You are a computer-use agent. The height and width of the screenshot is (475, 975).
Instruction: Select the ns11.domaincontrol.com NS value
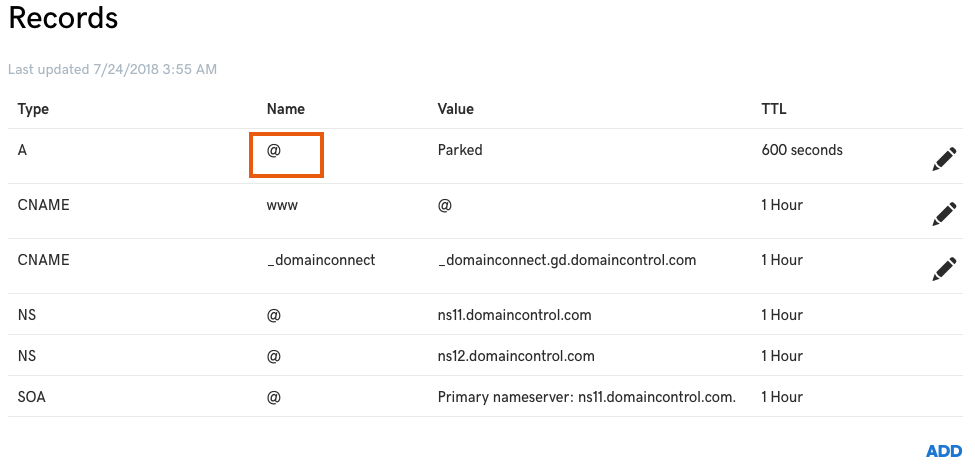click(514, 315)
